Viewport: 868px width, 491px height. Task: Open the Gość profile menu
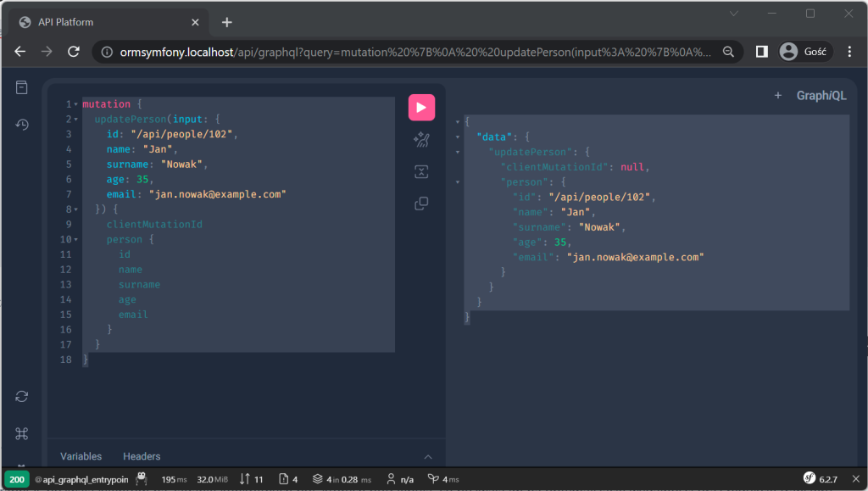click(x=804, y=52)
